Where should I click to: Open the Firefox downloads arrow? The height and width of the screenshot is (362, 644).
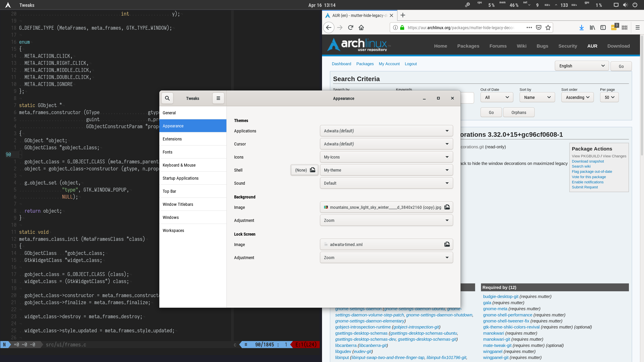pyautogui.click(x=581, y=27)
